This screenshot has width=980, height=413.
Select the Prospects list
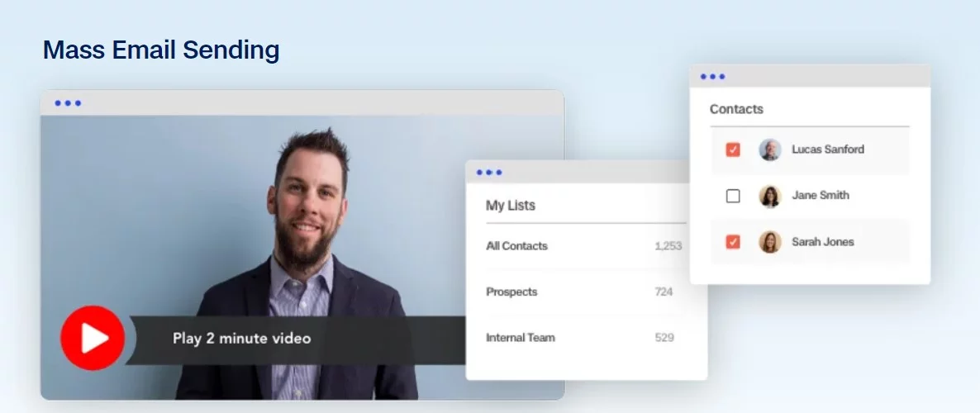coord(511,292)
